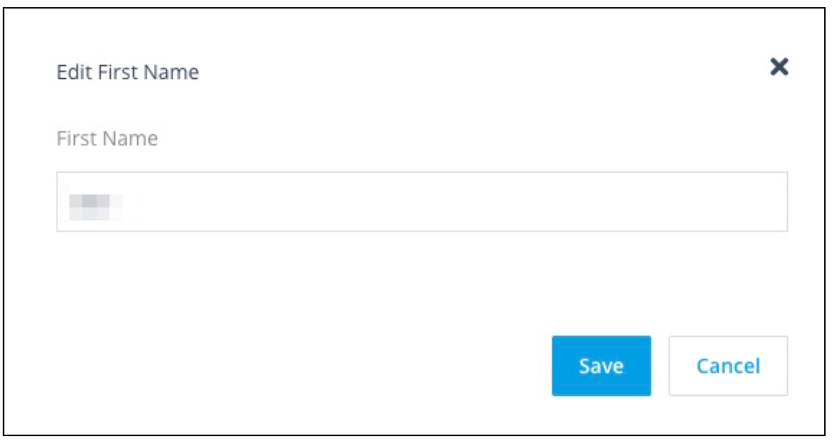This screenshot has height=442, width=832.
Task: Choose Cancel beside the Save button
Action: pos(728,366)
